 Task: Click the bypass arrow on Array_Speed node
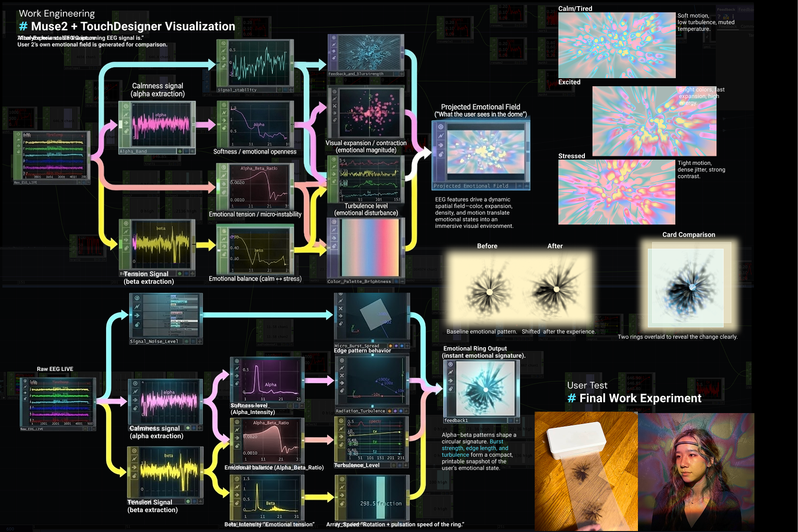point(341,495)
